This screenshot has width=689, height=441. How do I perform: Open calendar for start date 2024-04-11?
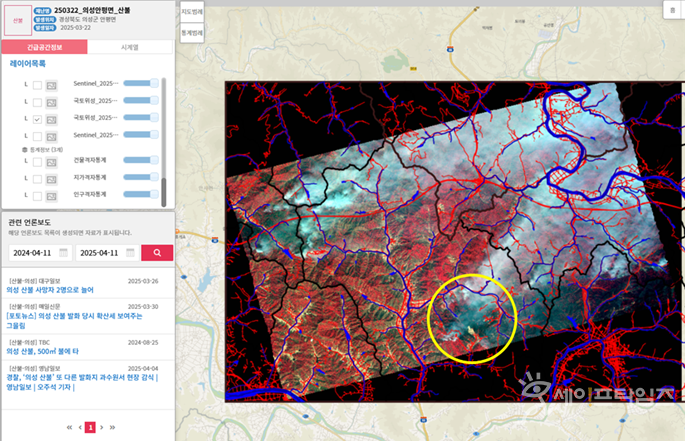coord(64,253)
